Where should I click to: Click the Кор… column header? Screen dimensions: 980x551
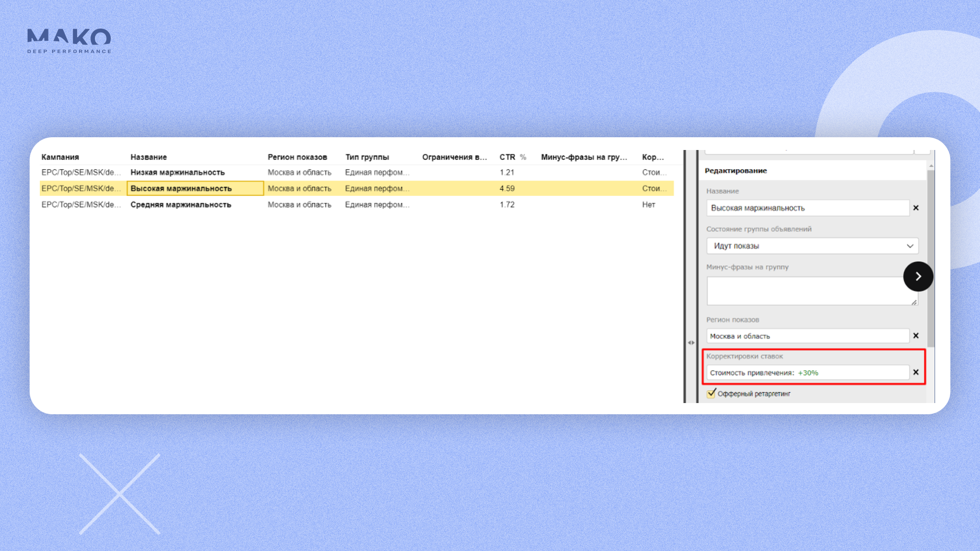[x=653, y=157]
